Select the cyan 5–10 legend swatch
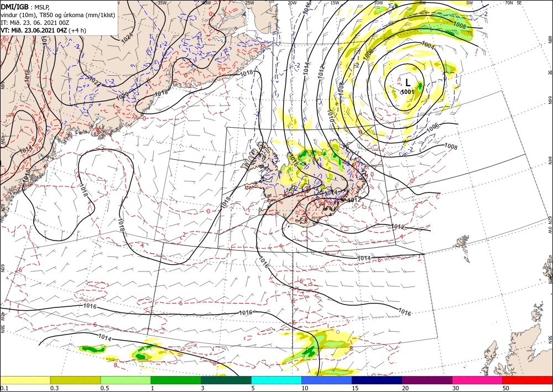Viewport: 553px width, 392px height. tap(276, 380)
